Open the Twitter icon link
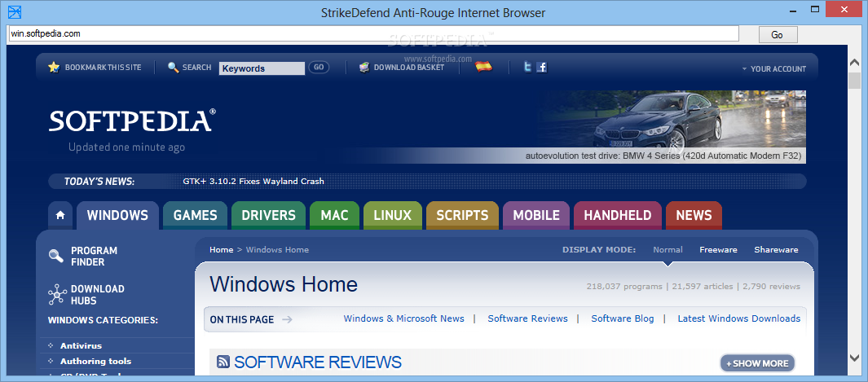Screen dimensions: 868x382 coord(528,68)
